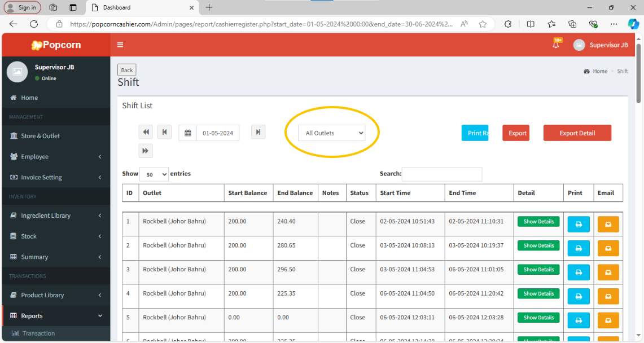Click the Export Detail button
This screenshot has height=343, width=644.
point(577,133)
